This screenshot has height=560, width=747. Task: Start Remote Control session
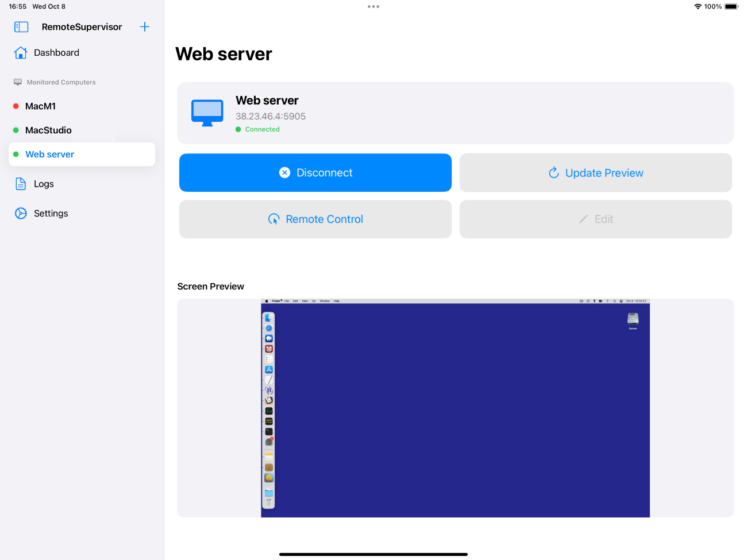315,219
